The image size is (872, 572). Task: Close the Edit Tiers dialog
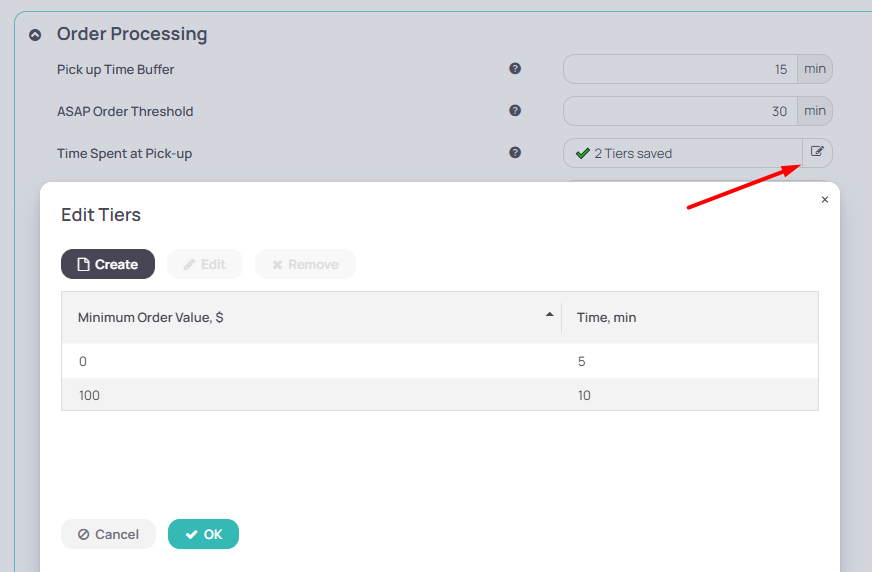825,200
